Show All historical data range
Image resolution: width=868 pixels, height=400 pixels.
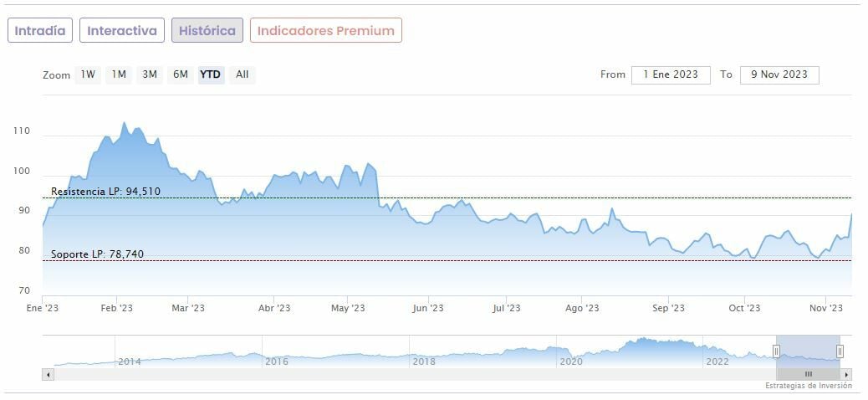[242, 74]
